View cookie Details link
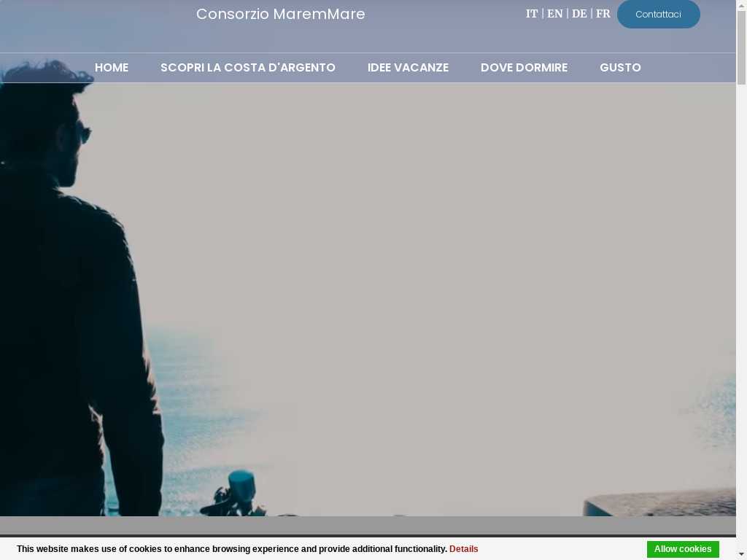 [463, 549]
